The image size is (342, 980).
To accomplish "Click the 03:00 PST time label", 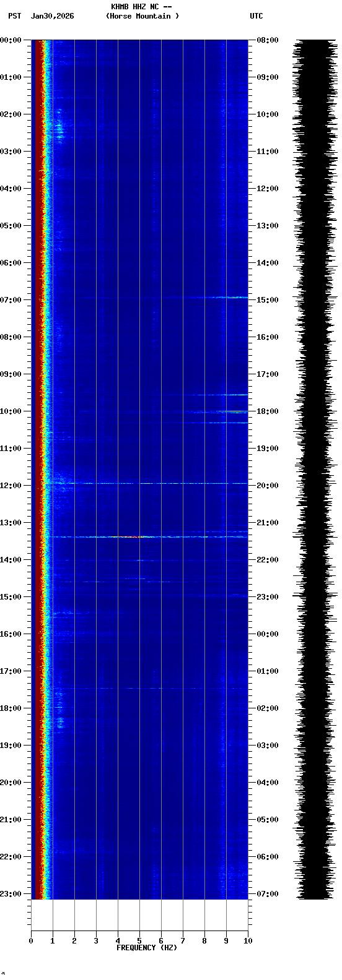I will (11, 152).
